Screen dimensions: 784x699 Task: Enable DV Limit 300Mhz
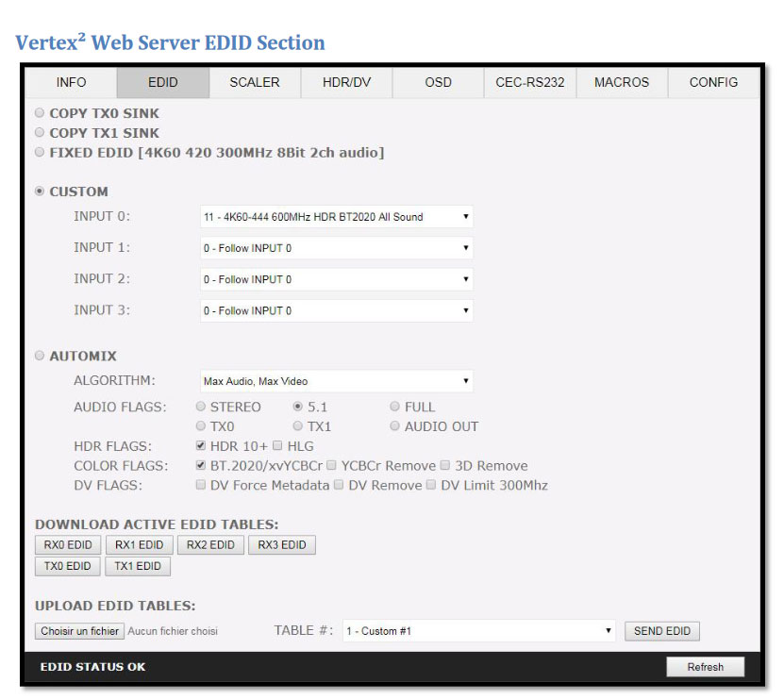pos(430,485)
